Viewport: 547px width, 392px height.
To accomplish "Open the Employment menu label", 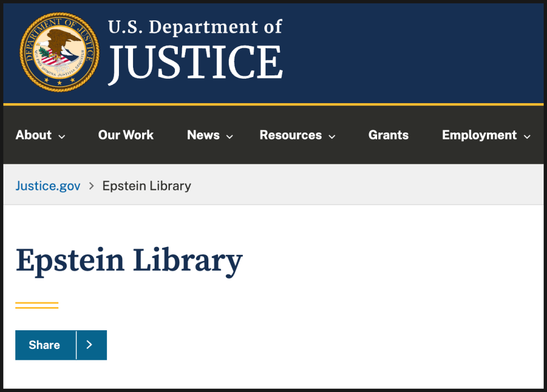I will pyautogui.click(x=479, y=135).
